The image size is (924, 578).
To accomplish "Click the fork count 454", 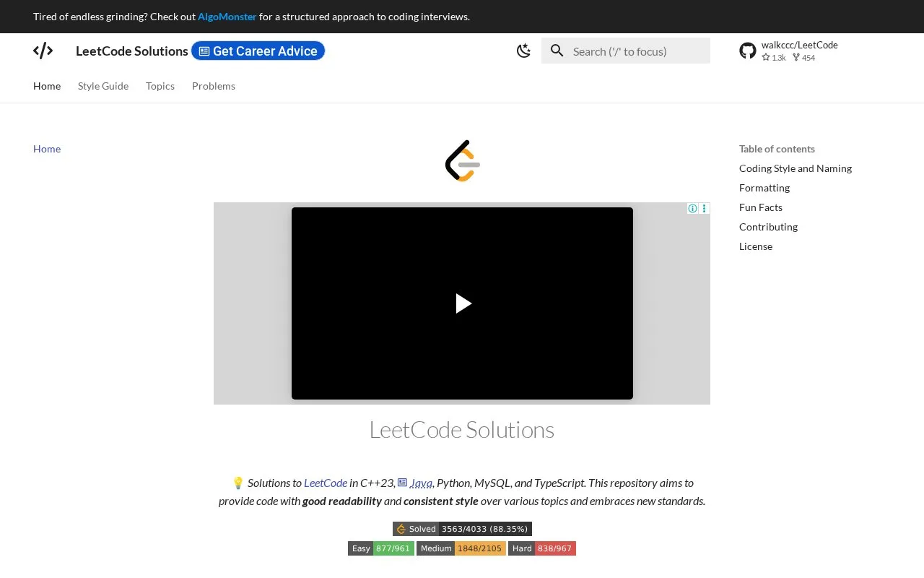I will 803,58.
